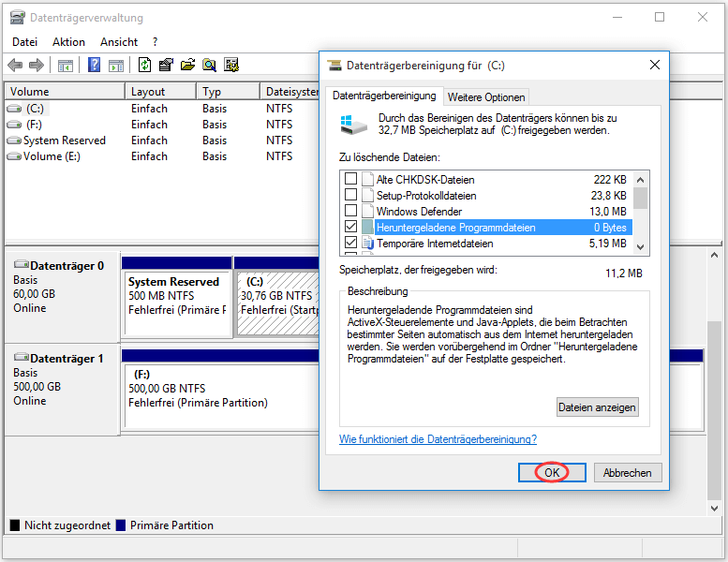This screenshot has height=562, width=728.
Task: Check the Alte CHKDSK-Dateien checkbox
Action: [x=351, y=179]
